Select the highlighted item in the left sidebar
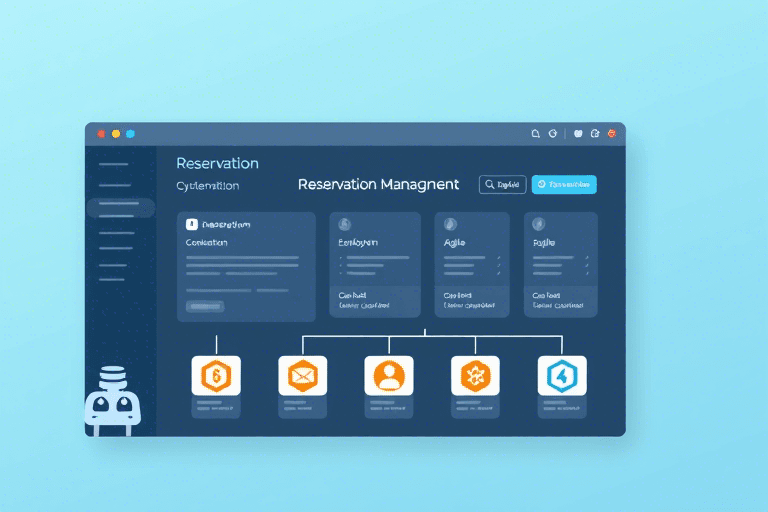This screenshot has height=512, width=768. tap(120, 208)
